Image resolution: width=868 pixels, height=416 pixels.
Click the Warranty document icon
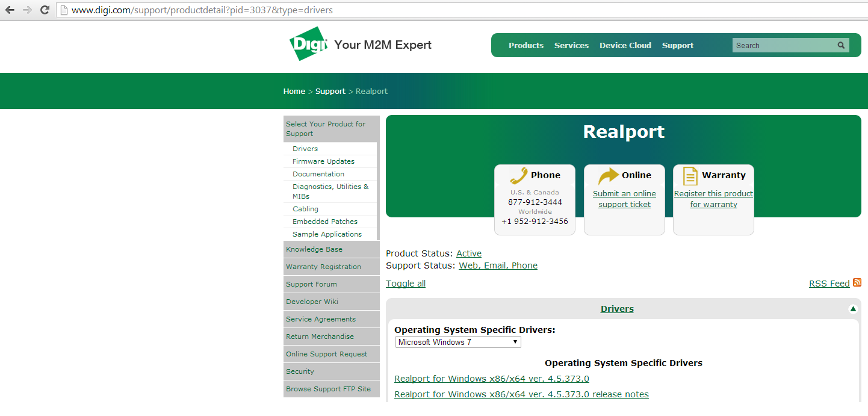[x=690, y=175]
